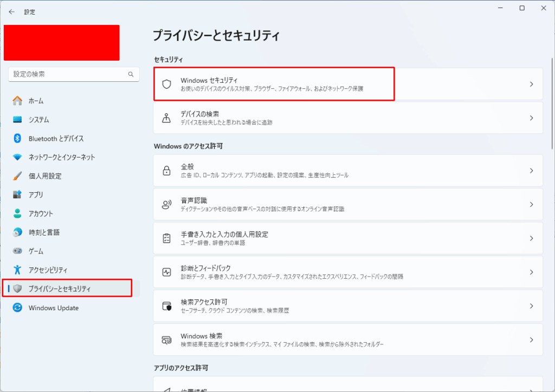Open Windows セキュリティ settings
The image size is (555, 392).
[348, 84]
